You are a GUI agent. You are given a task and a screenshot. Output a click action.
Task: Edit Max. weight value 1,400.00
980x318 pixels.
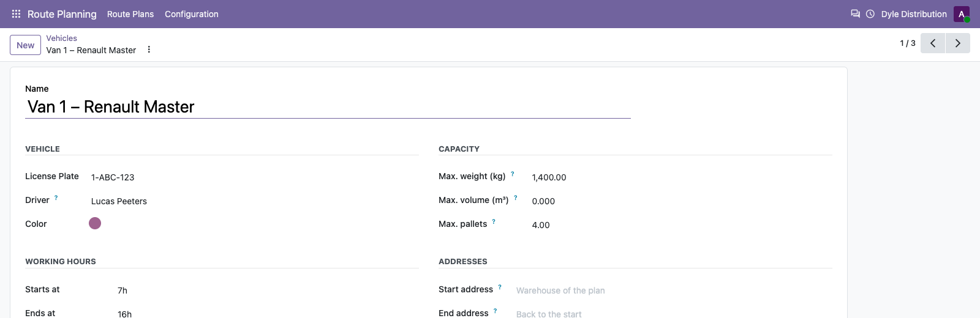681,177
